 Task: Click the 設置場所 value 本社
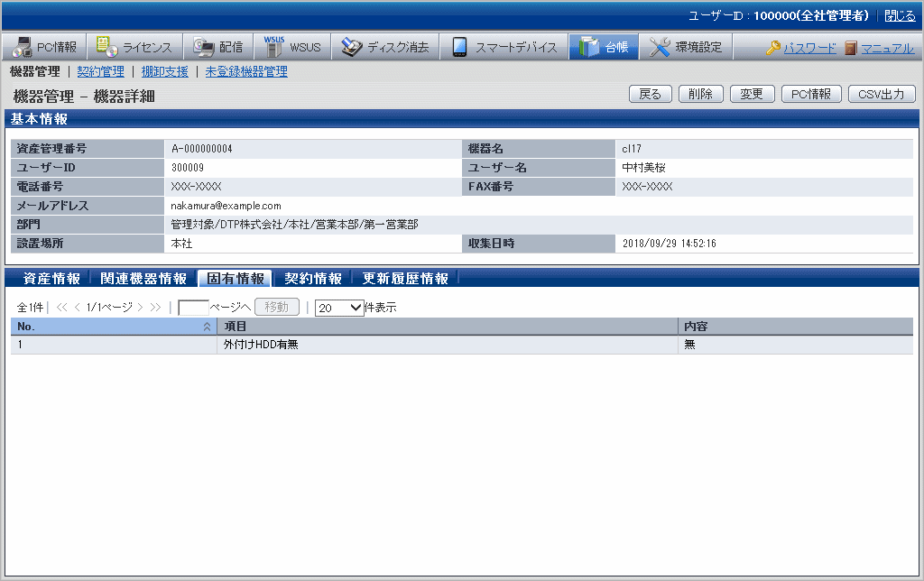coord(181,244)
